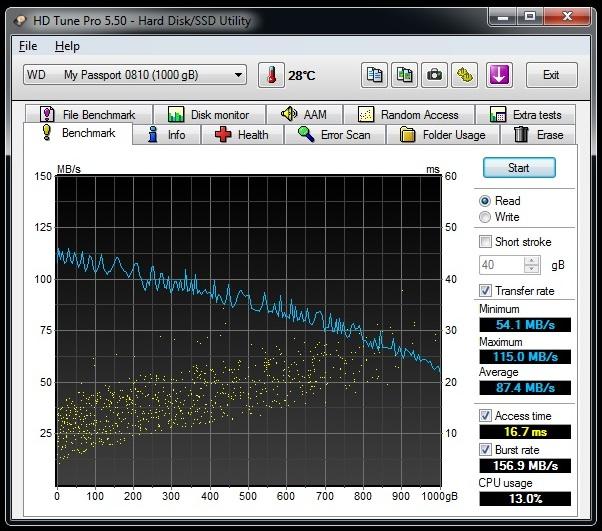Open the Extra tests tab
Screen dimensions: 602x531
pos(526,114)
